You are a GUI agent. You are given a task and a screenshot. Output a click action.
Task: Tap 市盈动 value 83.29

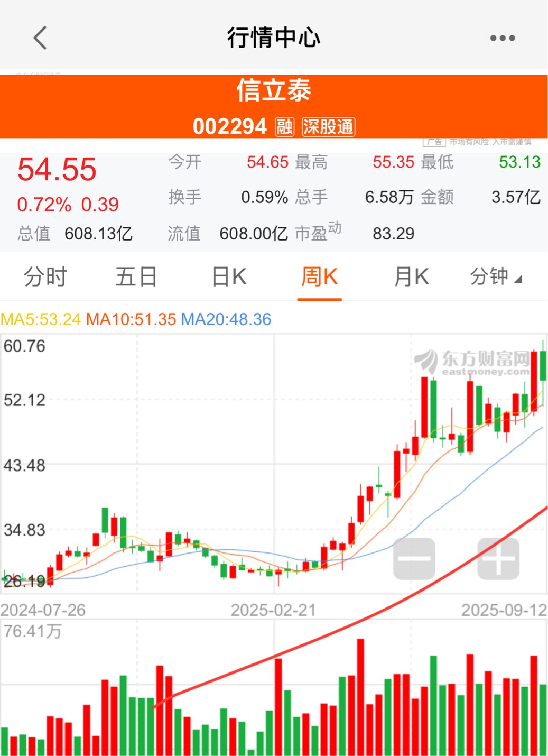point(393,233)
